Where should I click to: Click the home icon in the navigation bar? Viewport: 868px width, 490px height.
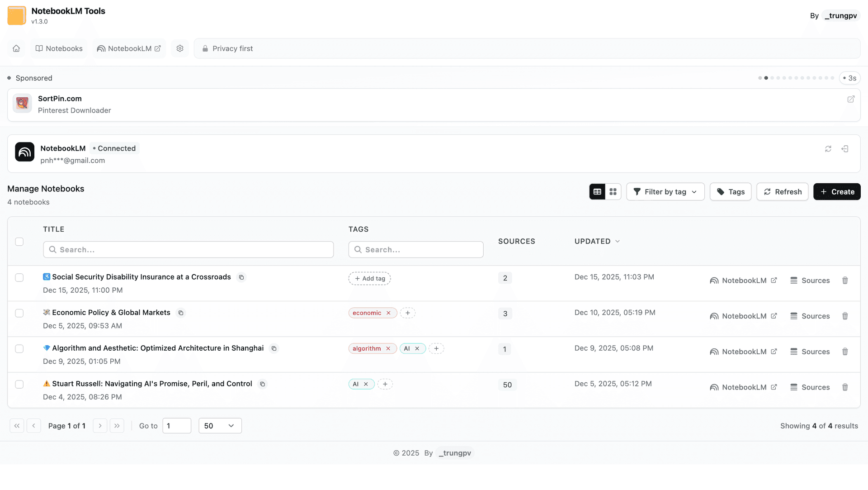point(16,48)
